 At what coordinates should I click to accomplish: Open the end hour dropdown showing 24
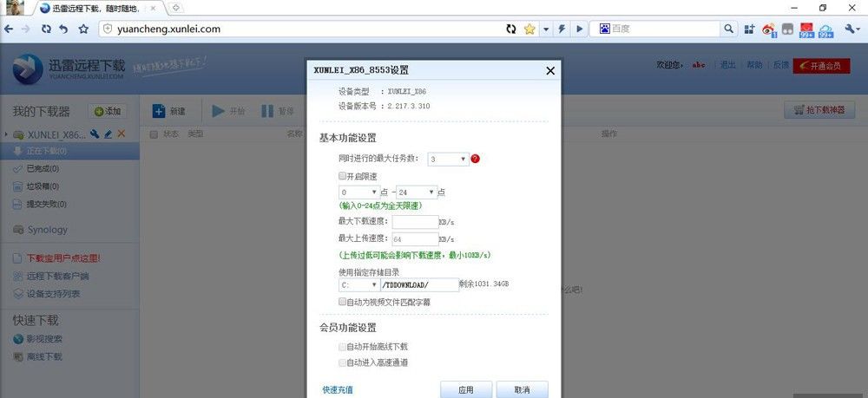click(417, 192)
